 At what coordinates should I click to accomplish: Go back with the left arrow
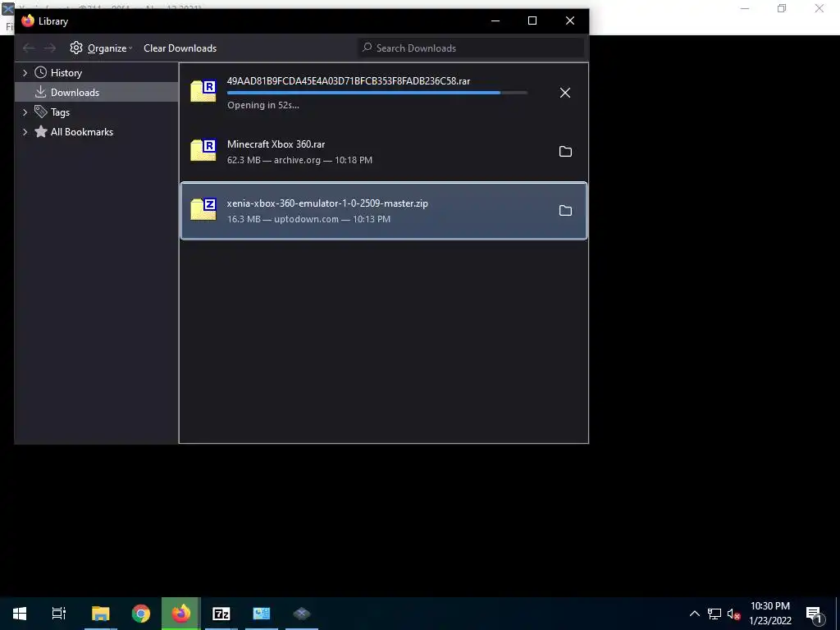coord(29,48)
